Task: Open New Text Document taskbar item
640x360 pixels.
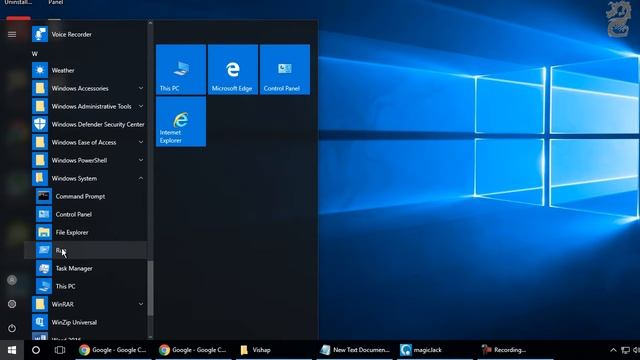Action: click(355, 350)
